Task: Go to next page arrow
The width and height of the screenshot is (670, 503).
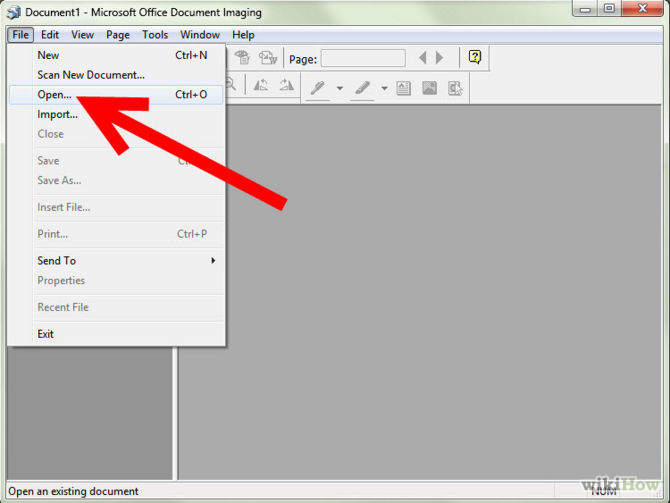Action: (x=439, y=57)
